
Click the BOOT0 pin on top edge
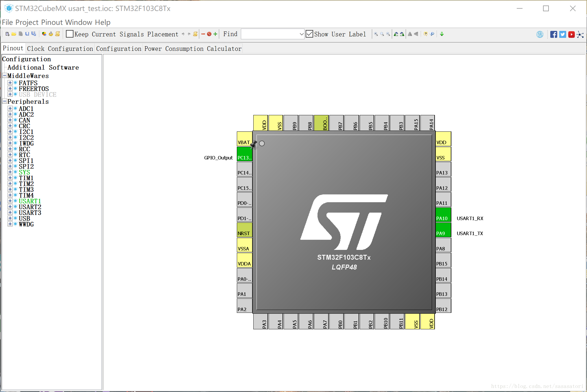[321, 123]
